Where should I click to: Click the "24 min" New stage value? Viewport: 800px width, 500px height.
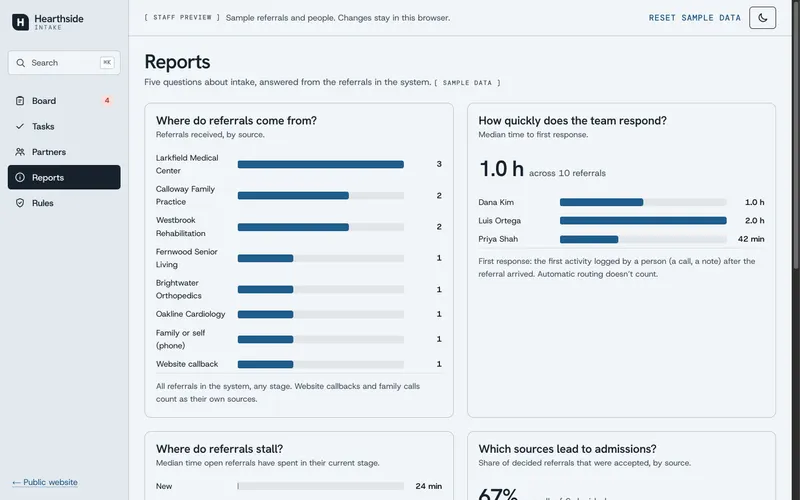[429, 486]
